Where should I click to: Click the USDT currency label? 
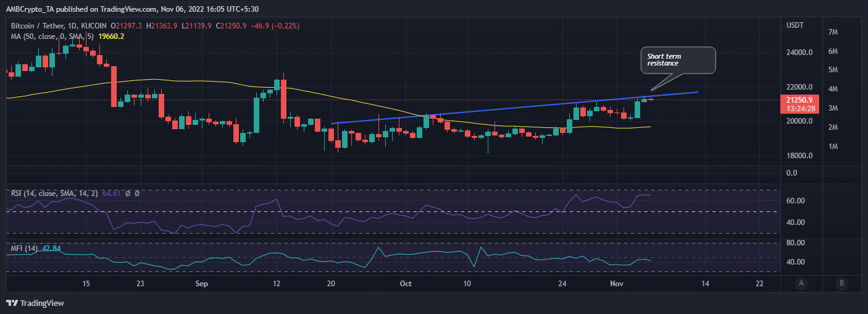(x=793, y=25)
